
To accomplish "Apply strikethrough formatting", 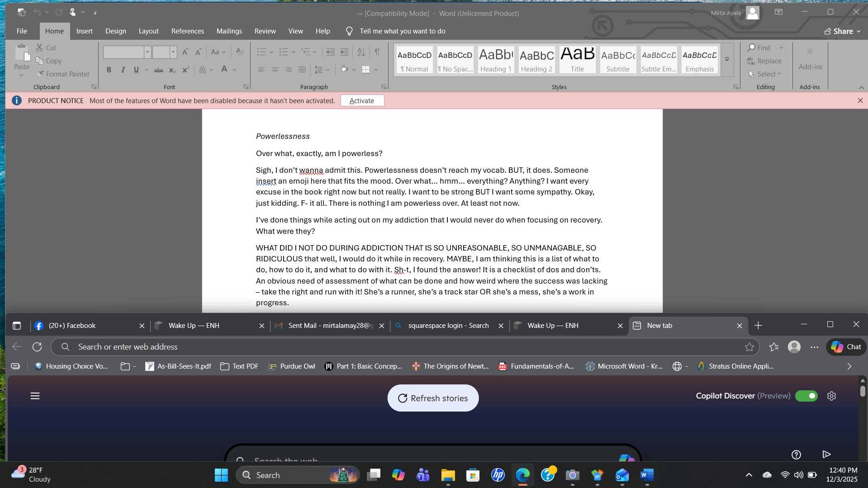I will [158, 70].
